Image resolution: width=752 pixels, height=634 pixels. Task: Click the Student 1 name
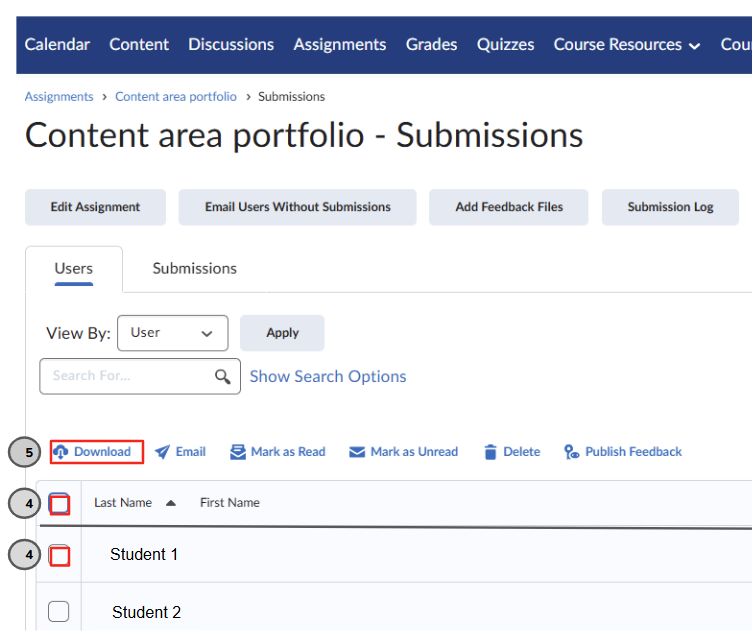point(144,554)
